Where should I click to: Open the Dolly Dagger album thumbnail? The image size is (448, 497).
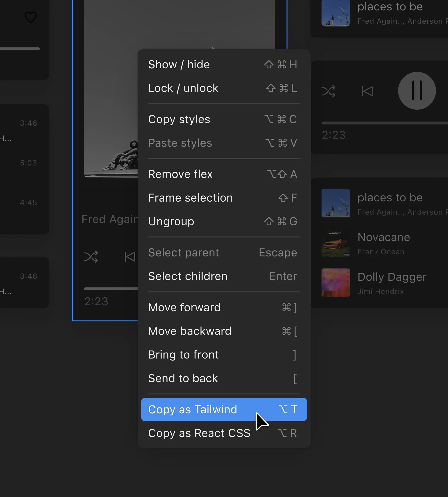click(x=335, y=283)
